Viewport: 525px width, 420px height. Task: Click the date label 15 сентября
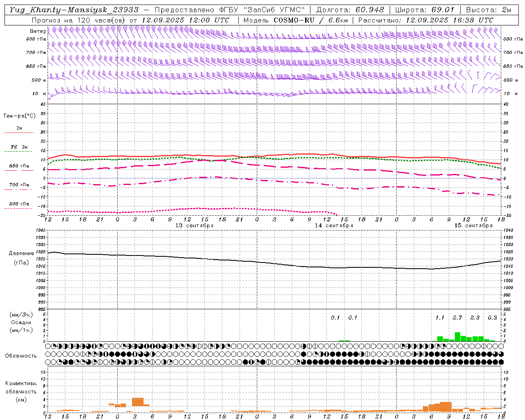[473, 226]
